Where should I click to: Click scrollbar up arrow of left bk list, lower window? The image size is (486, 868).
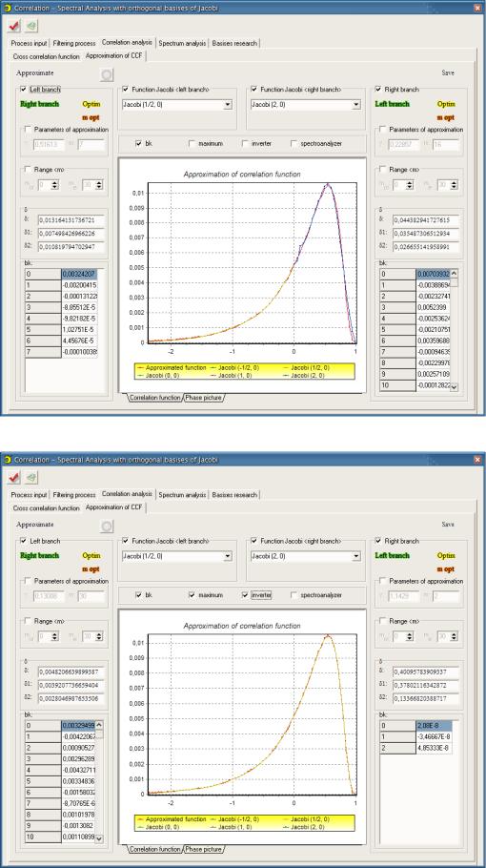click(x=99, y=725)
